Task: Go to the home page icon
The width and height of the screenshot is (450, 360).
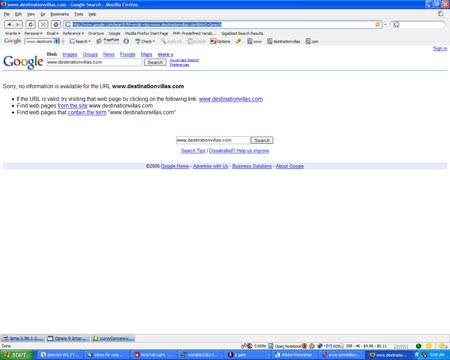Action: coord(56,24)
